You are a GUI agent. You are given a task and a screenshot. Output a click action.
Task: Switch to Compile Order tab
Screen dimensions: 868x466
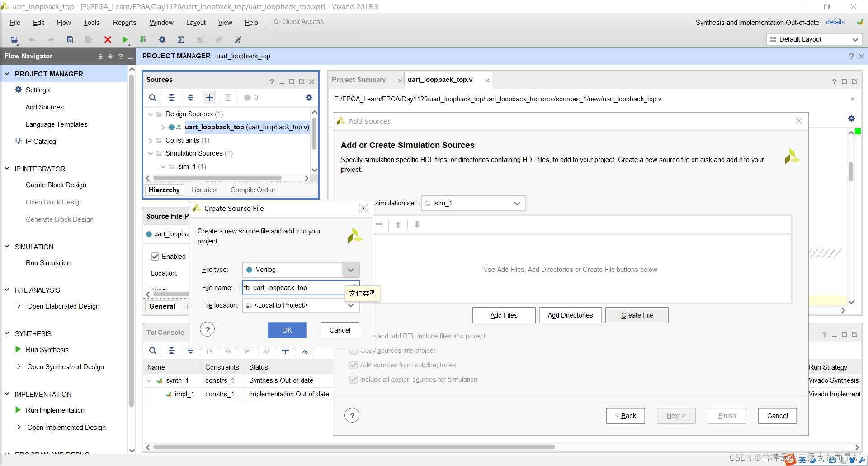(x=252, y=190)
